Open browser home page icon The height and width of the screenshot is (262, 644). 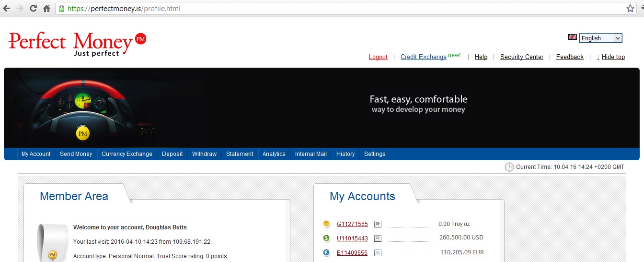click(x=46, y=9)
